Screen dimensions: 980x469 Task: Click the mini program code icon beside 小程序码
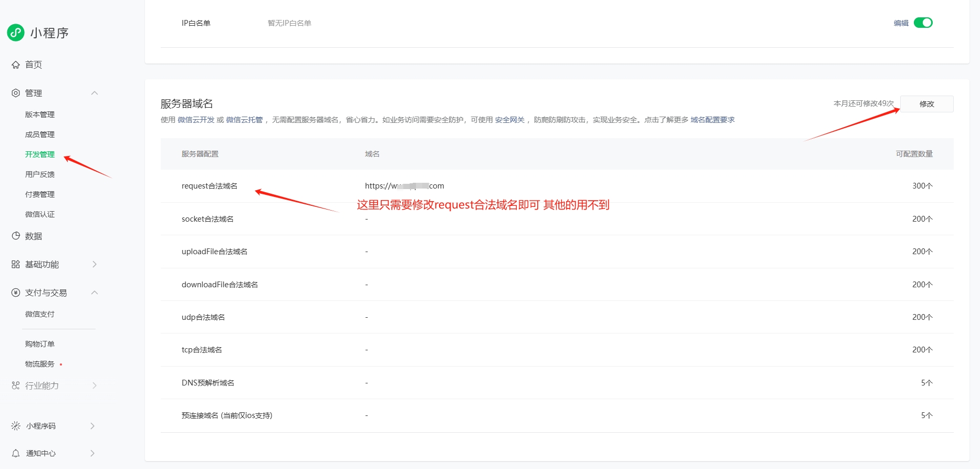click(x=16, y=426)
